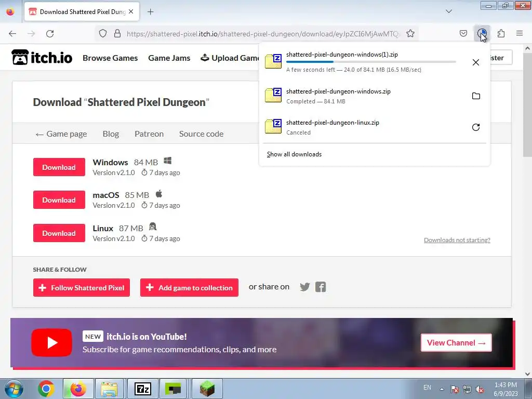Retry the canceled linux.zip download
This screenshot has height=399, width=532.
click(x=476, y=127)
